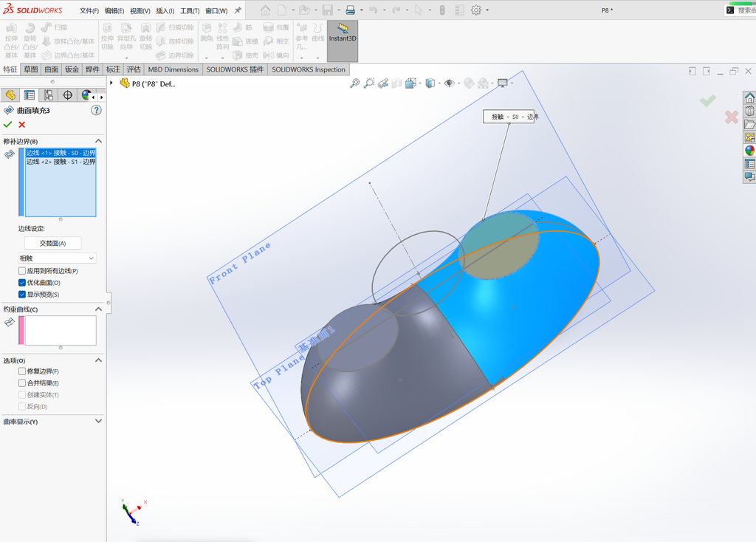Click the Instant3D tool

(343, 41)
